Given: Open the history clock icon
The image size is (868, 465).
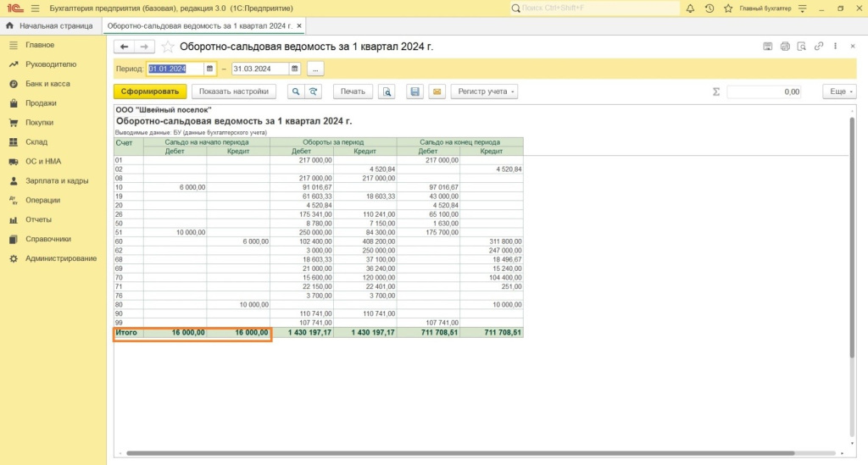Looking at the screenshot, I should pos(709,8).
